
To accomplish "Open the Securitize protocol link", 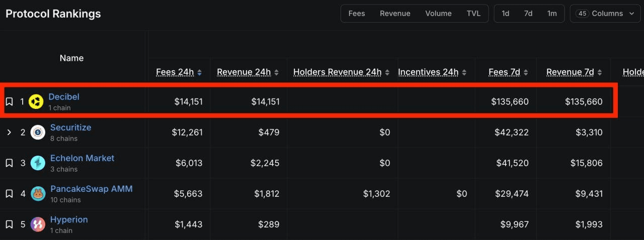I will (70, 128).
